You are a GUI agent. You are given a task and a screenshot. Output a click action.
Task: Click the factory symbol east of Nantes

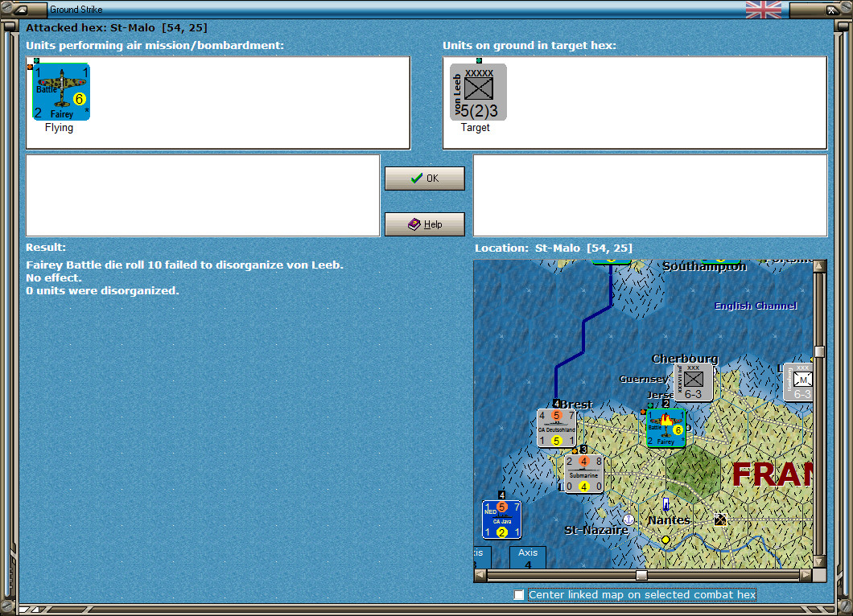pos(720,519)
